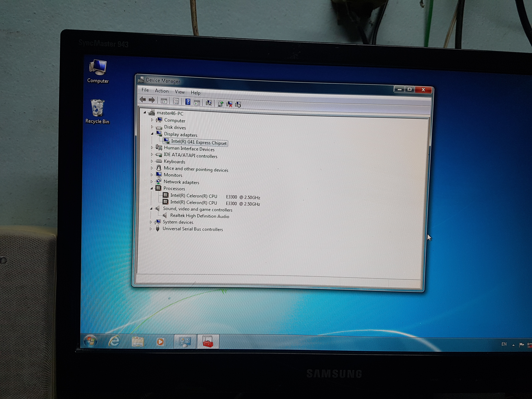Select the Keyboards label
Image resolution: width=532 pixels, height=399 pixels.
pos(174,162)
